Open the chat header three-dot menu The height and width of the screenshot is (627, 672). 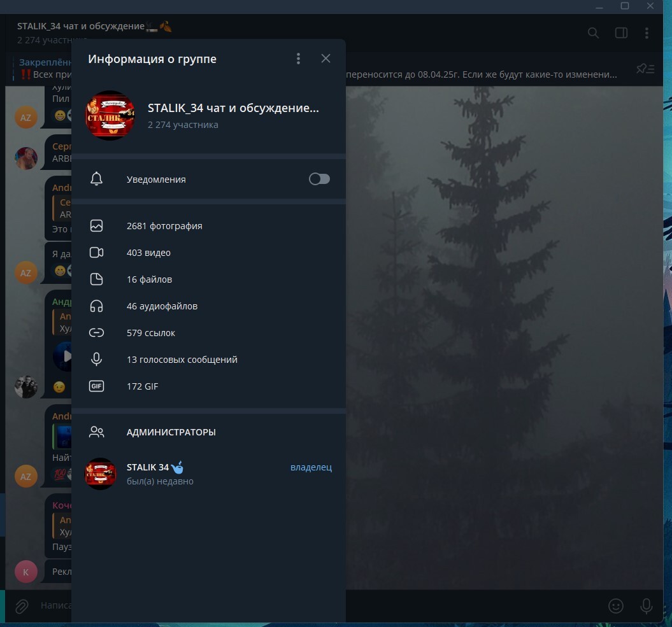point(647,33)
